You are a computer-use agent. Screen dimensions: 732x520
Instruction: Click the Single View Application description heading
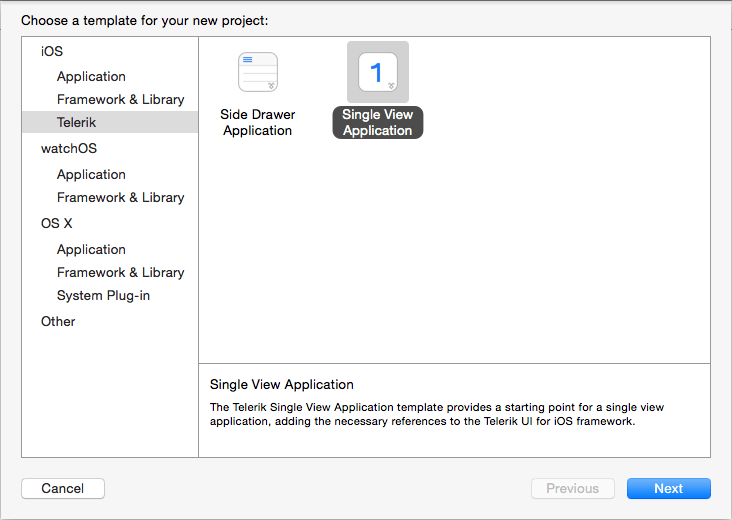coord(282,384)
